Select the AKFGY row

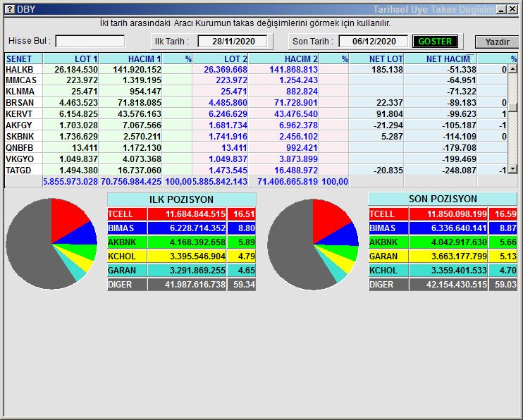[x=256, y=125]
